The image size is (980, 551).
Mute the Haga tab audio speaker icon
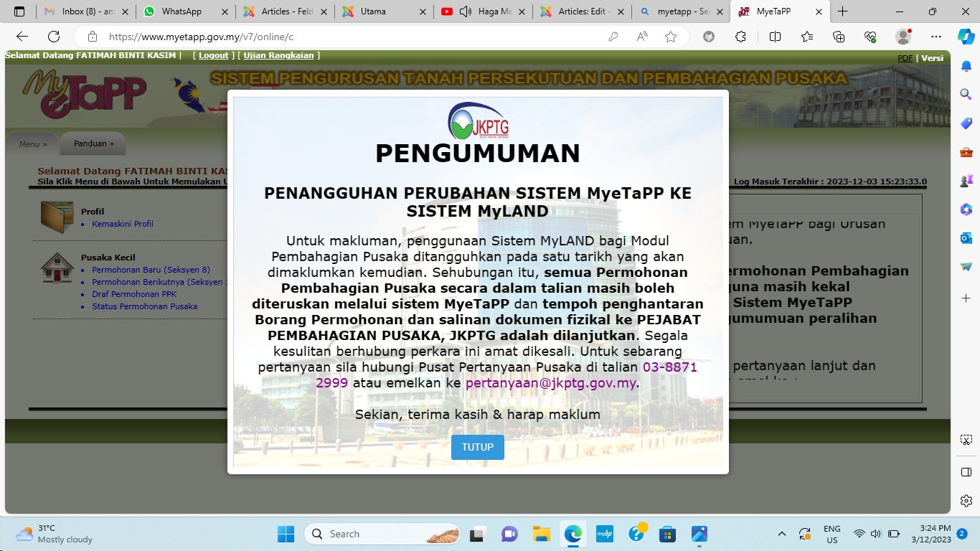465,11
